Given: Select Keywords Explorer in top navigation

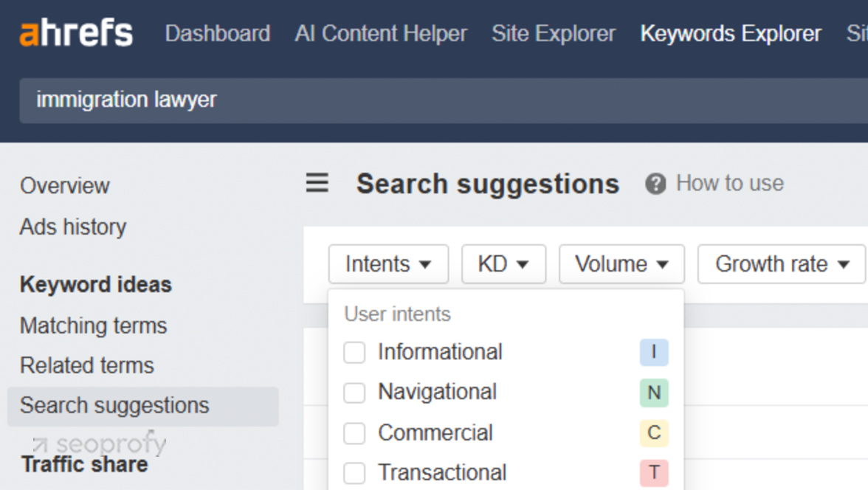Looking at the screenshot, I should click(x=731, y=34).
